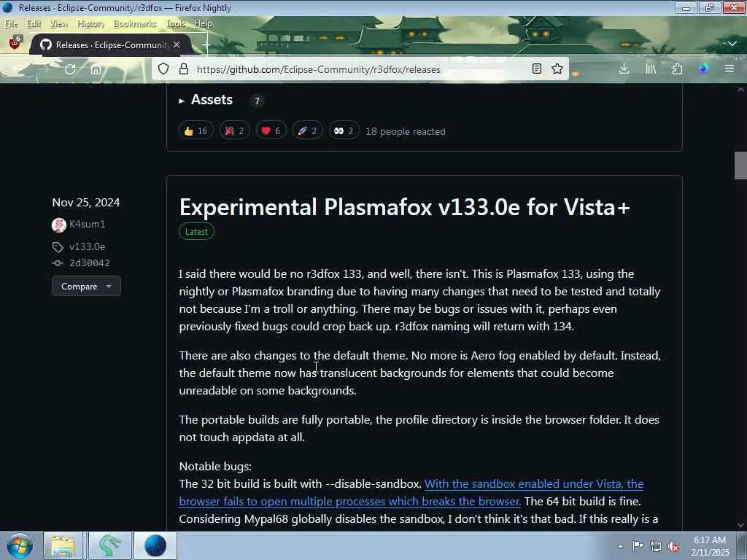The image size is (747, 560).
Task: Toggle the heart reaction with 6
Action: (271, 131)
